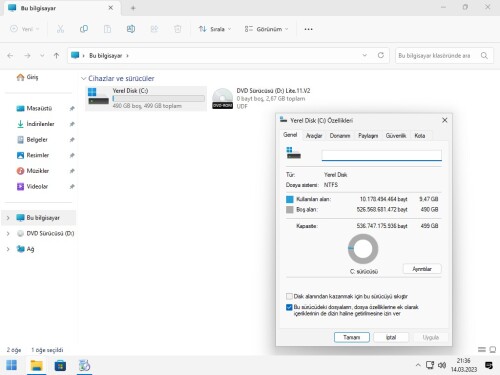This screenshot has width=500, height=375.
Task: Click the Copy icon in toolbar
Action: (84, 29)
